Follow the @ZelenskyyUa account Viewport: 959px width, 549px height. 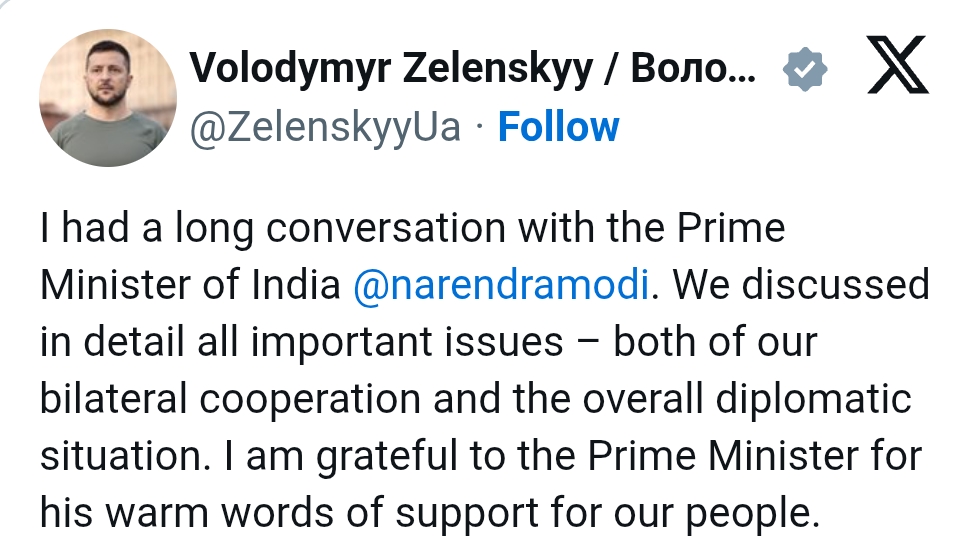click(x=558, y=127)
